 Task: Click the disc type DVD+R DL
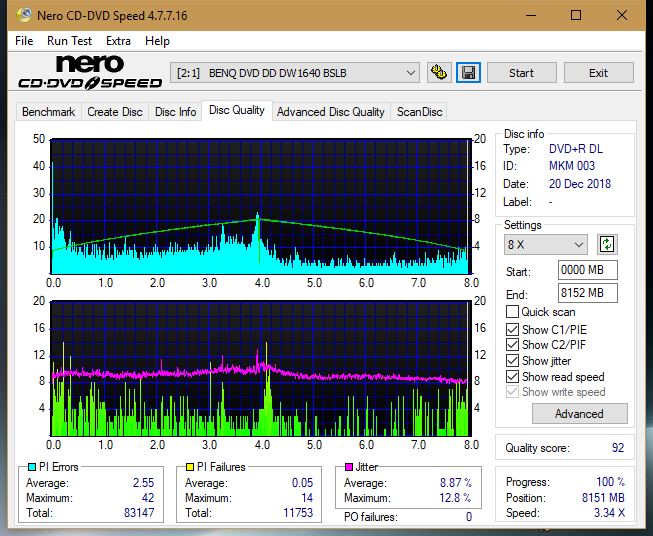[576, 149]
